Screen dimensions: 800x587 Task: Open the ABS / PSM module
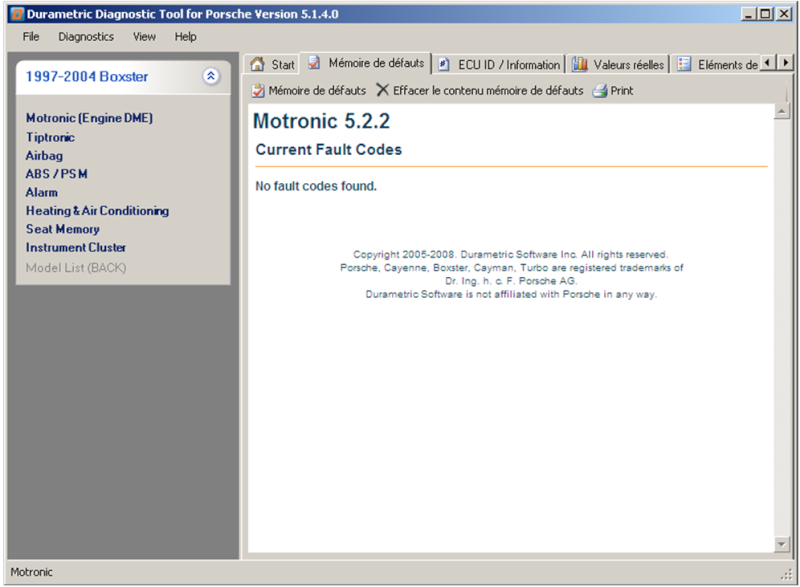57,174
